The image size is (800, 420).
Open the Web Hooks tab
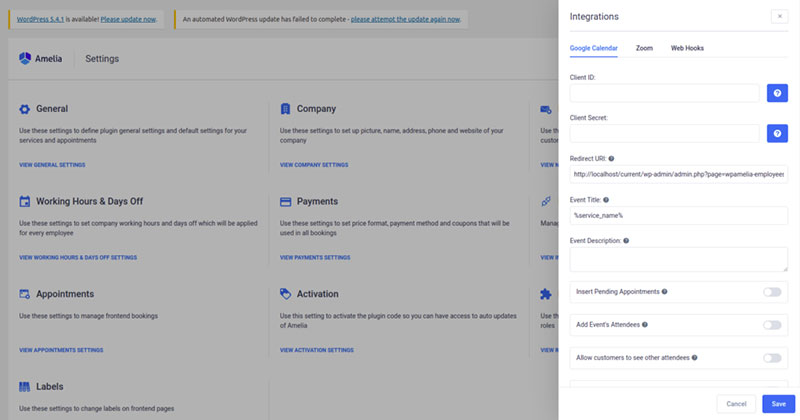(687, 48)
